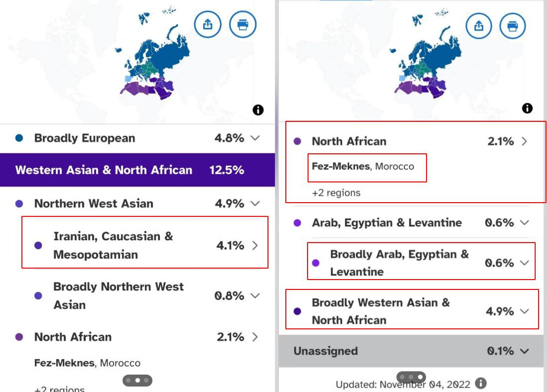Screen dimensions: 547x392
Task: Click purple dot beside Broadly Western Asian
Action: click(297, 311)
